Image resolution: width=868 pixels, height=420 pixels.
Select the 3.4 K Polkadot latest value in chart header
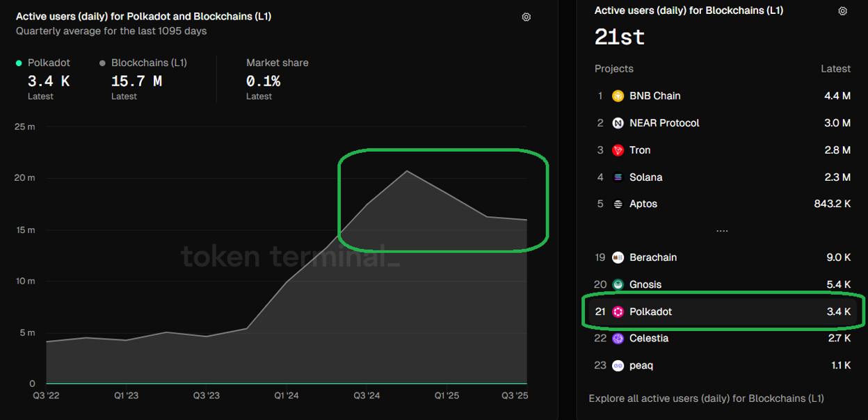[x=49, y=81]
